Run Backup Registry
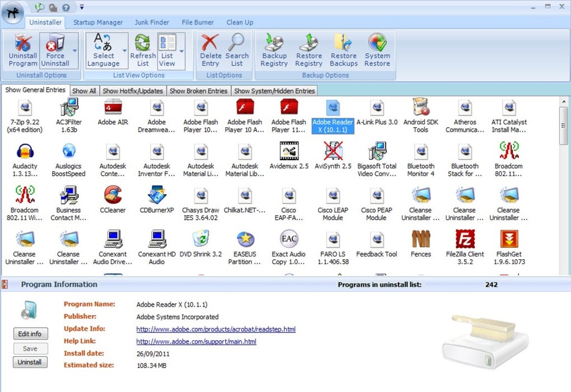This screenshot has height=392, width=571. pos(274,53)
